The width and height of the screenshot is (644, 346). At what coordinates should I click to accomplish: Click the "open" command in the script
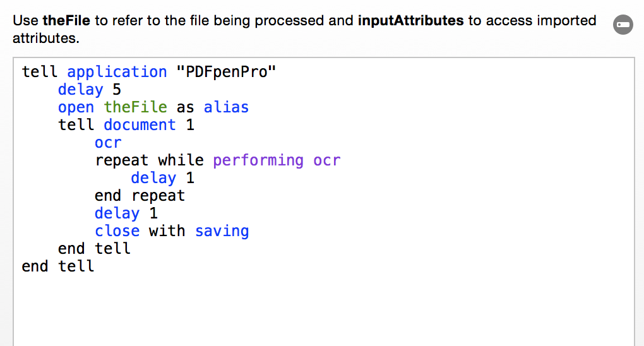pyautogui.click(x=76, y=108)
